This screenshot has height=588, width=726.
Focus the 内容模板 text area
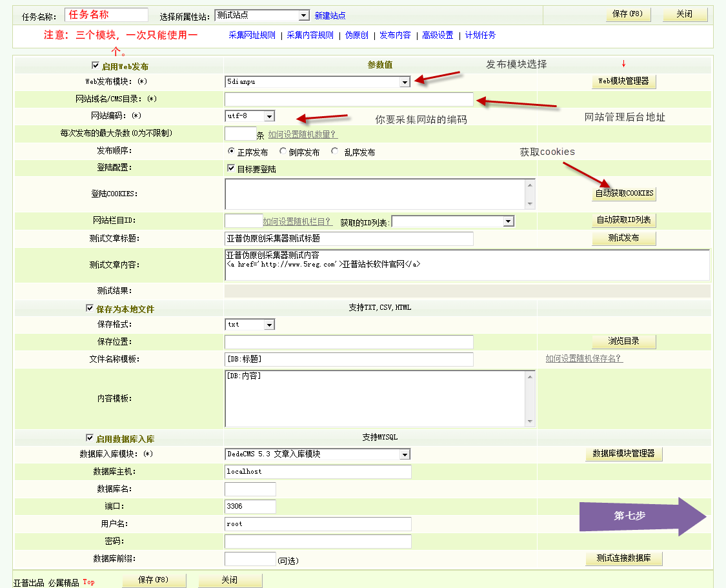tap(375, 399)
